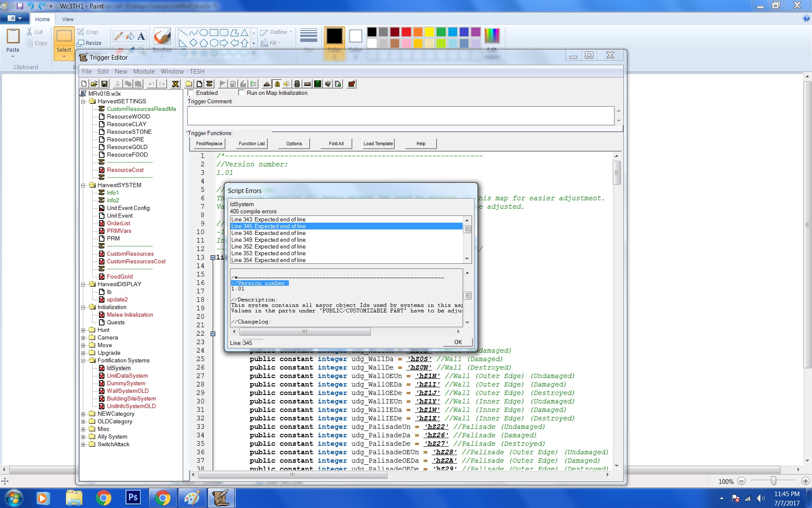The height and width of the screenshot is (508, 812).
Task: Pick the yellow color swatch in Paint
Action: coord(429,32)
